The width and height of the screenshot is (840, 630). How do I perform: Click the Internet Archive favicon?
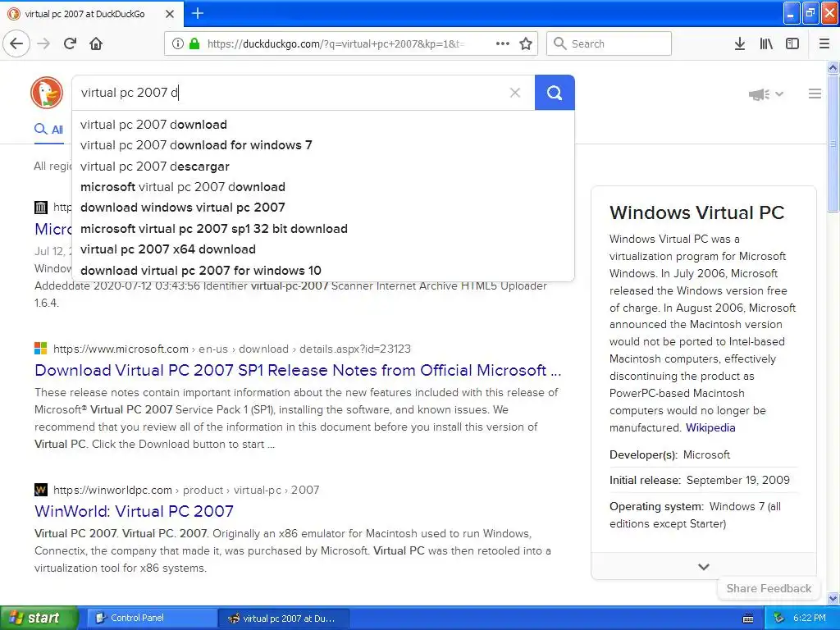[41, 208]
